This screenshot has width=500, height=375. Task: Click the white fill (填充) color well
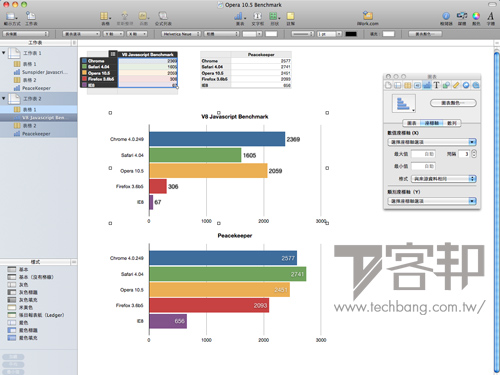point(388,34)
